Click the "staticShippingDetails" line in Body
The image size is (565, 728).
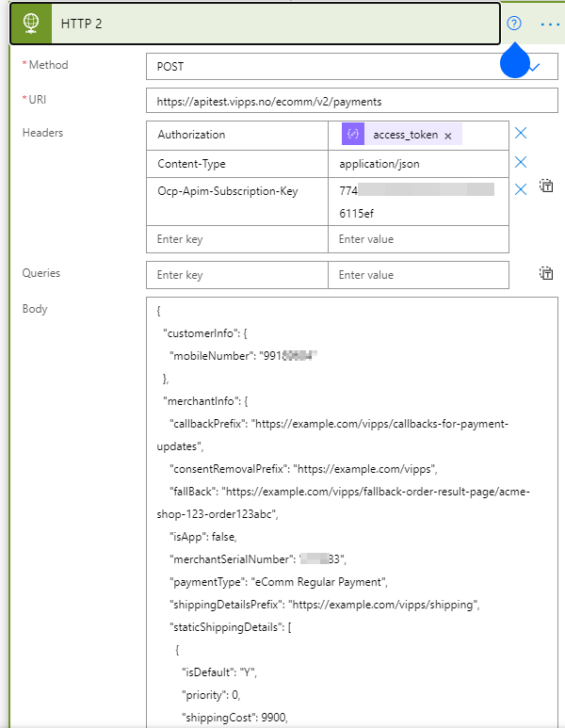(x=231, y=627)
